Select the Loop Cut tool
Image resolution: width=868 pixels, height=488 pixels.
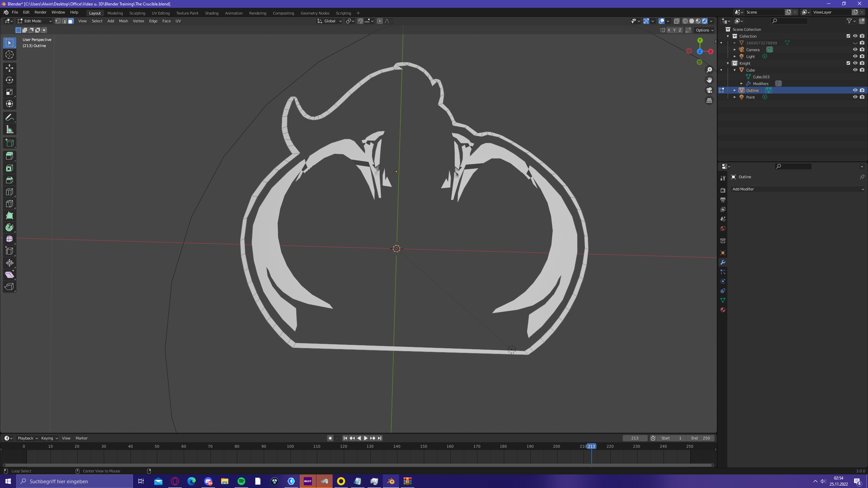click(9, 192)
